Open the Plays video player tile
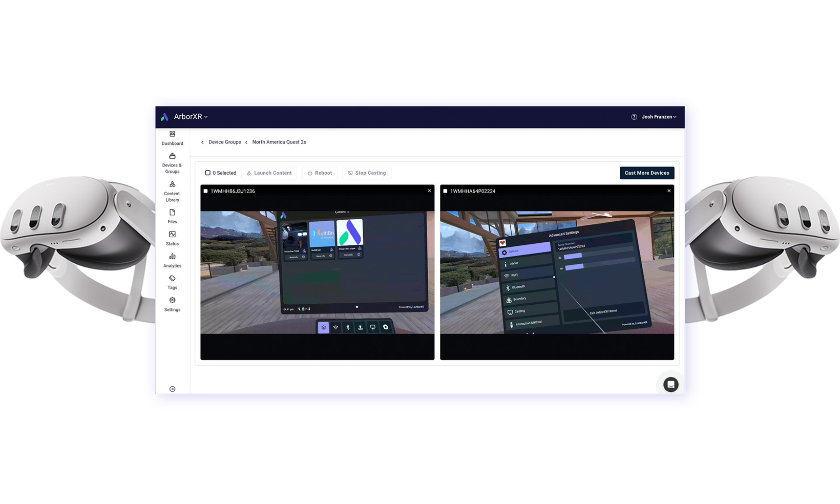The image size is (840, 504). [350, 238]
